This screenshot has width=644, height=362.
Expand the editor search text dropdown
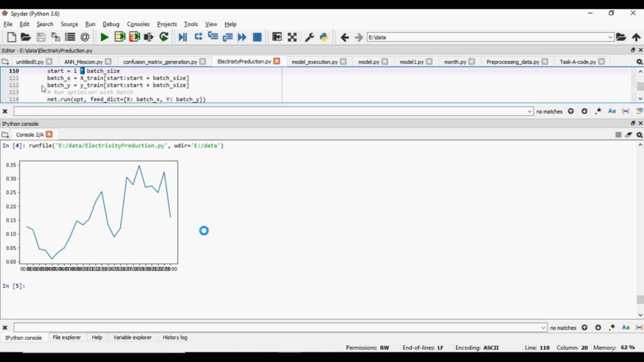point(529,112)
